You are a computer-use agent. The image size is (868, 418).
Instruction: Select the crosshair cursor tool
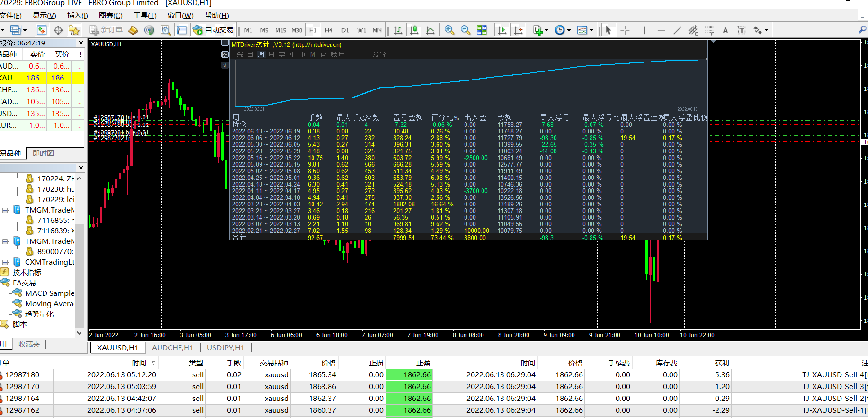625,30
